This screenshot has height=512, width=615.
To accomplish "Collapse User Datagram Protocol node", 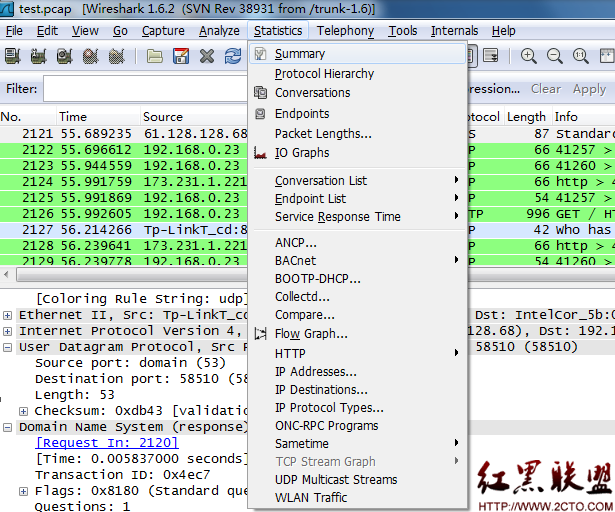I will 7,347.
